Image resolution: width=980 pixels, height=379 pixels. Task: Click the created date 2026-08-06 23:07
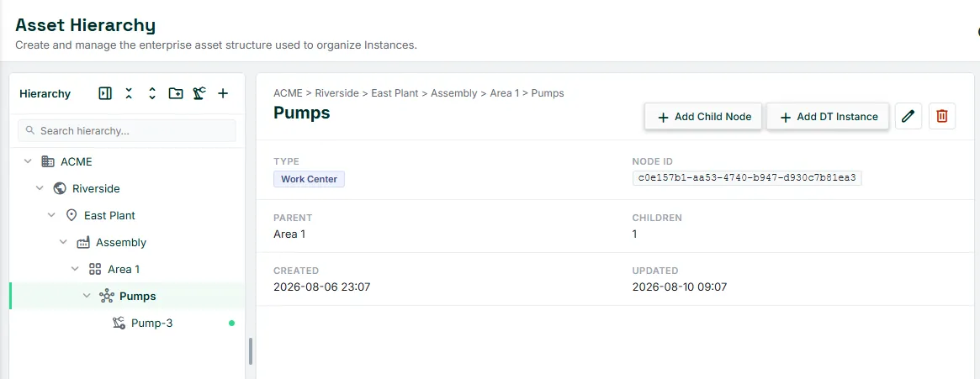321,287
